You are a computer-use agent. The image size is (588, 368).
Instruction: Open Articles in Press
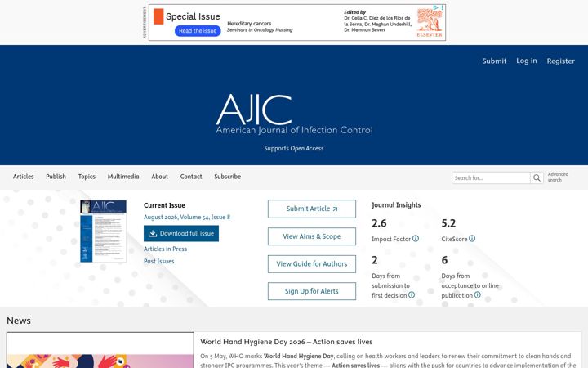pos(165,249)
